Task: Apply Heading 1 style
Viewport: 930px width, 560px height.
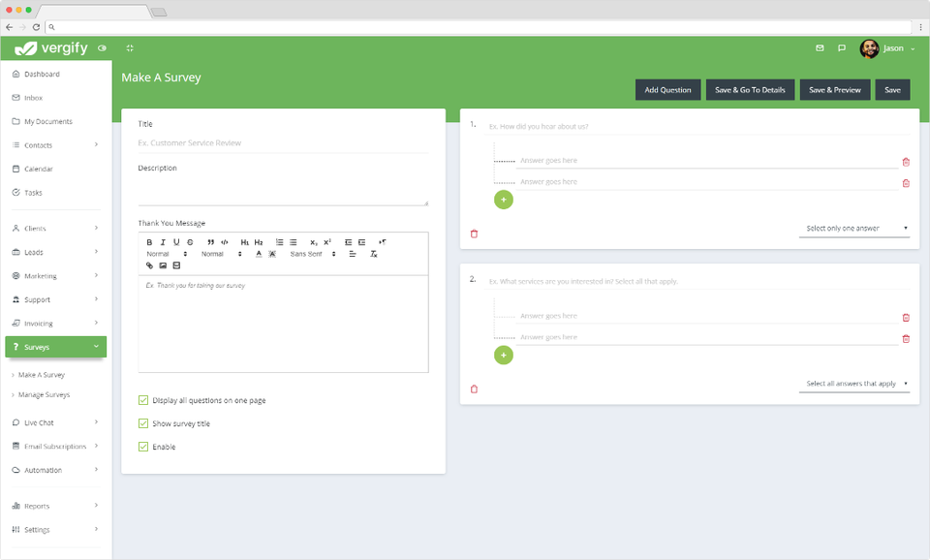Action: tap(244, 242)
